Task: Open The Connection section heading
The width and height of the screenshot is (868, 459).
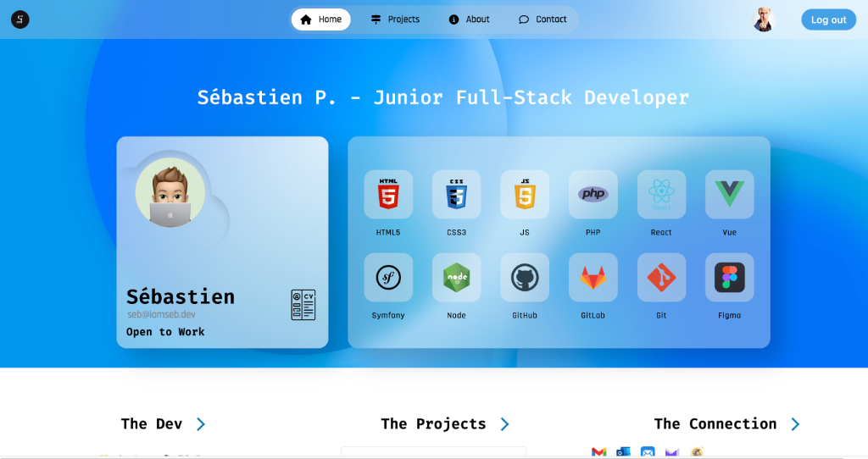Action: point(715,424)
